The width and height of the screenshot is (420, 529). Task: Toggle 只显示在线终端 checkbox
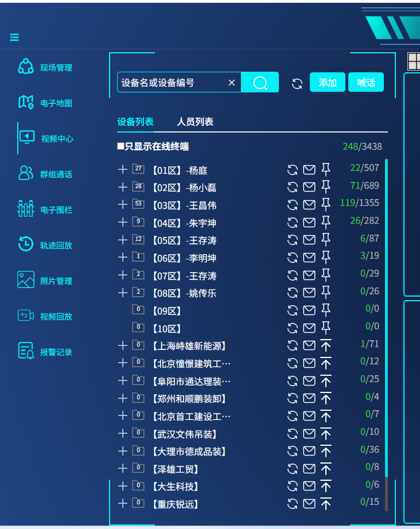coord(120,146)
